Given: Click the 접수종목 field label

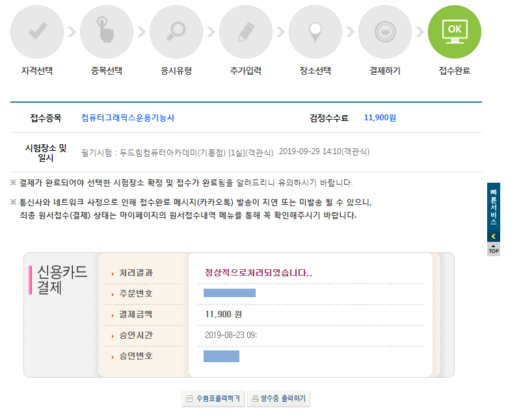Looking at the screenshot, I should (46, 118).
